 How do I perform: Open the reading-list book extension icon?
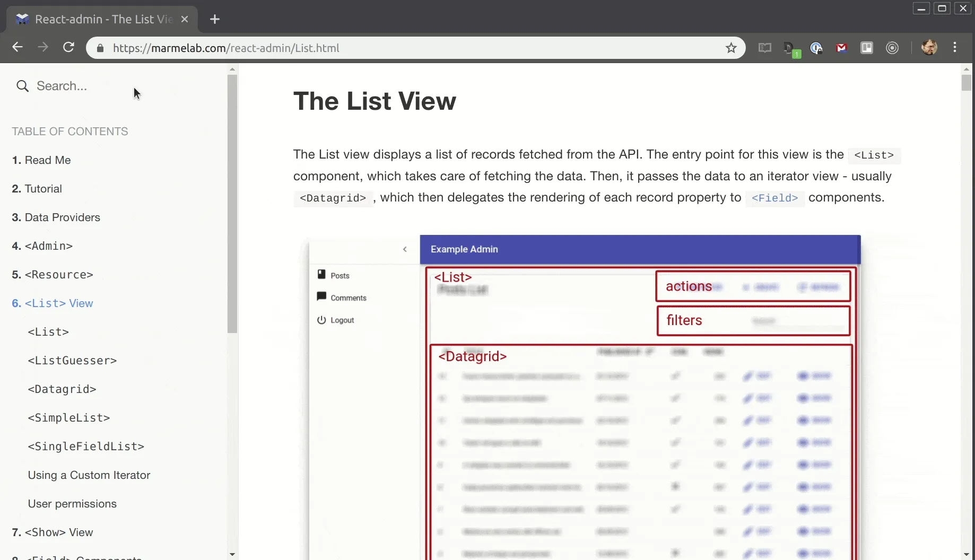(x=765, y=48)
